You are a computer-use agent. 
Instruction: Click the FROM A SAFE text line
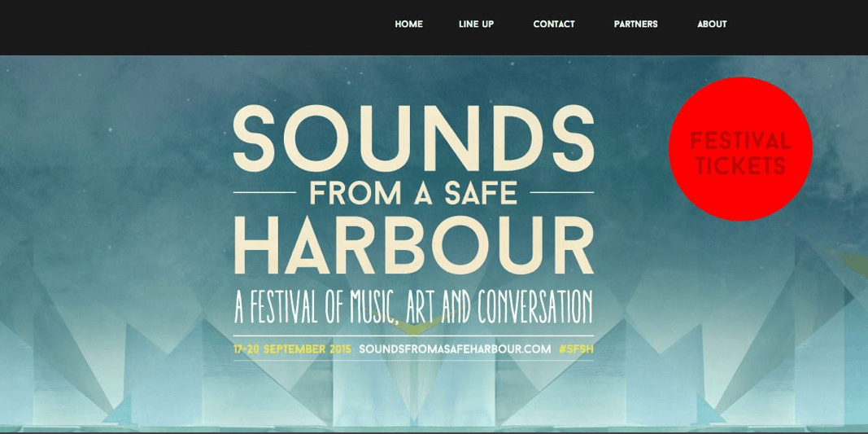click(x=413, y=193)
